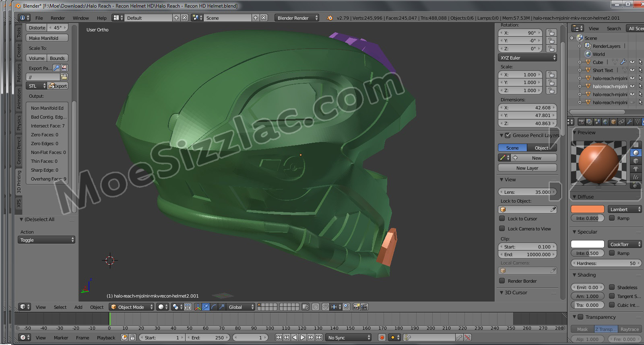Open the Global transform orientation dropdown
Image resolution: width=644 pixels, height=345 pixels.
pos(241,307)
